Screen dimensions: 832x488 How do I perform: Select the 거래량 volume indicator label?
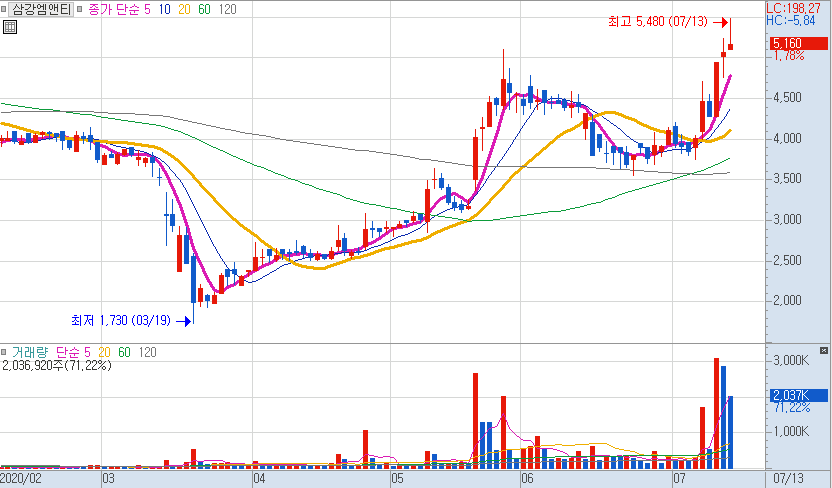click(30, 352)
